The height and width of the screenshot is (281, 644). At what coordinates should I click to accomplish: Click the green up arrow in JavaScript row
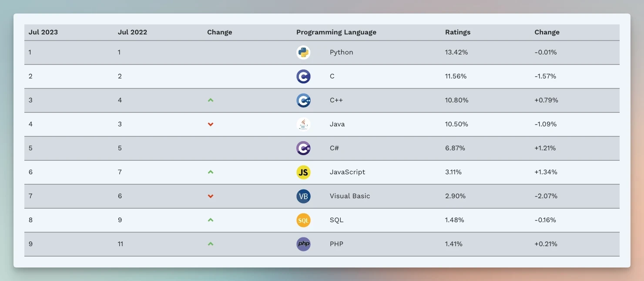point(211,172)
